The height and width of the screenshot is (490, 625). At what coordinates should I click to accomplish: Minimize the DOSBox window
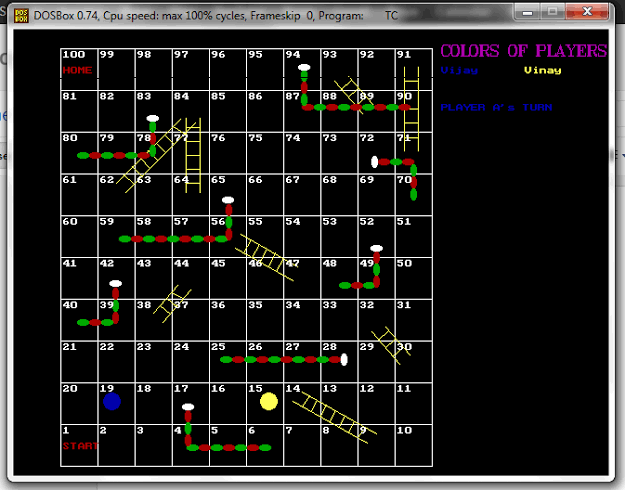pyautogui.click(x=531, y=9)
